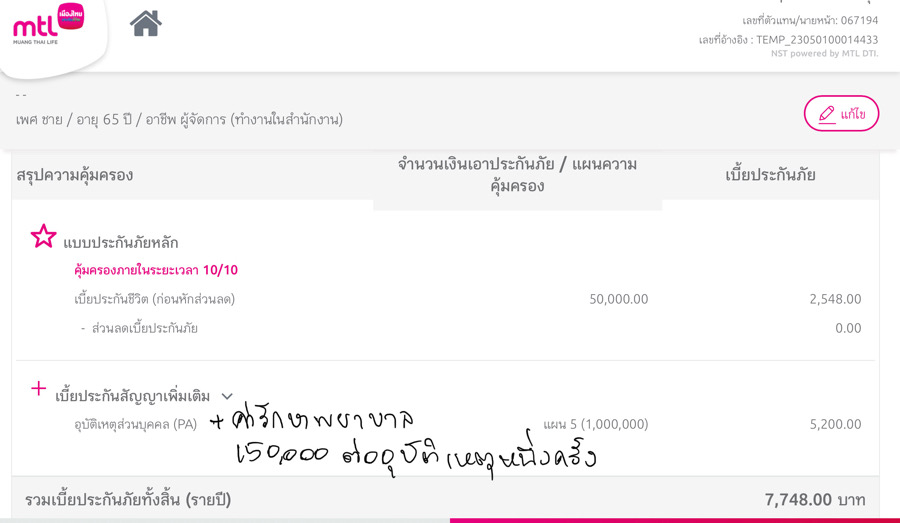Click the pink progress bar at the bottom
Image resolution: width=900 pixels, height=523 pixels.
point(674,520)
